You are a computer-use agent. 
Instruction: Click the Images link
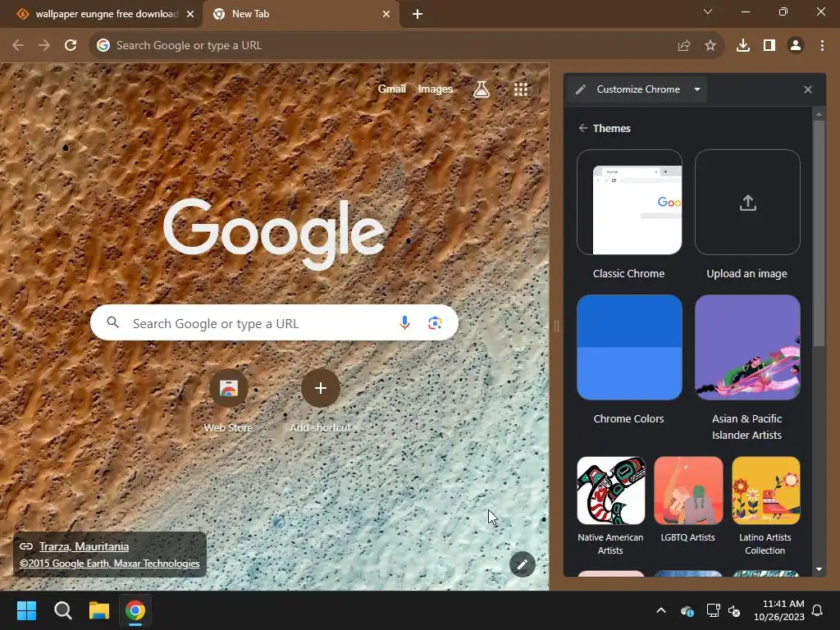[x=435, y=89]
